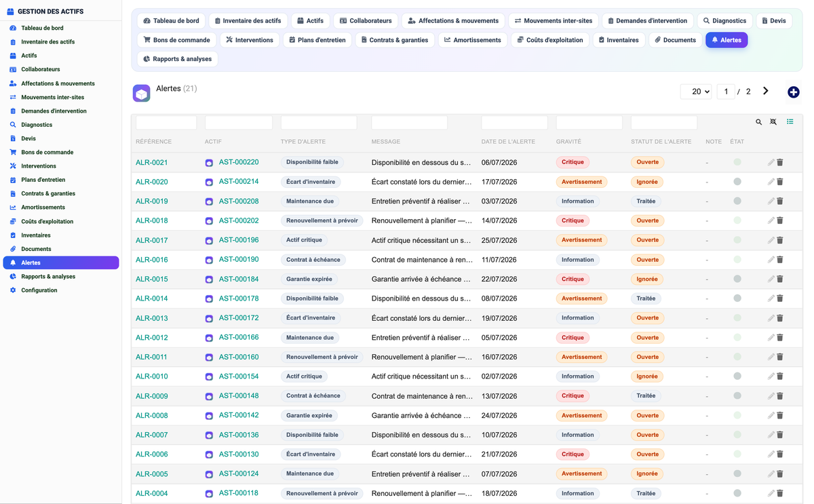
Task: Delete alert ALR-0021 using trash icon
Action: point(780,163)
